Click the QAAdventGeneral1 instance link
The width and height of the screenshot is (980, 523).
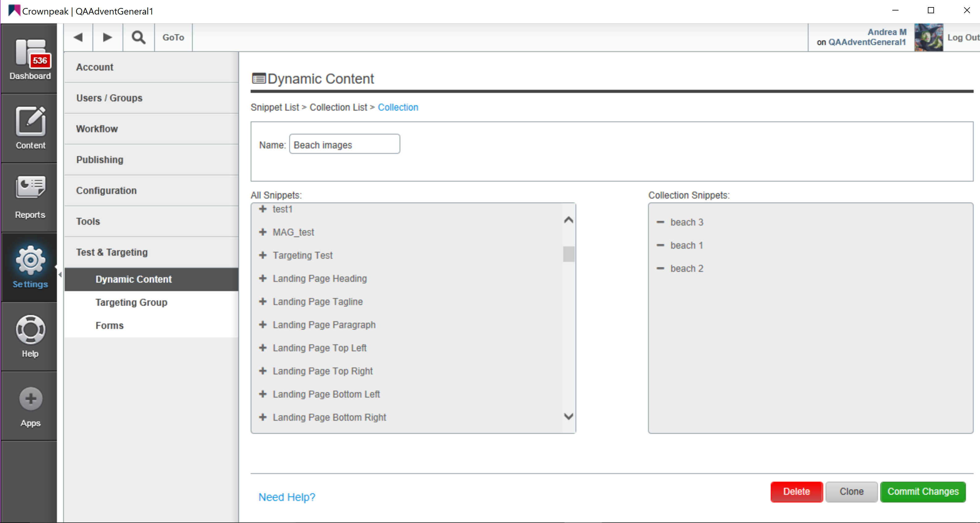[x=867, y=42]
